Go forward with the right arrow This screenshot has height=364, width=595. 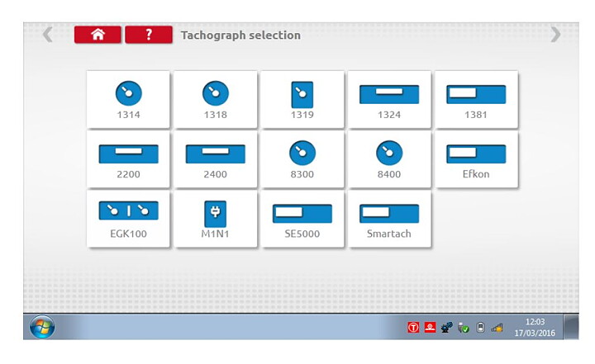(x=555, y=35)
